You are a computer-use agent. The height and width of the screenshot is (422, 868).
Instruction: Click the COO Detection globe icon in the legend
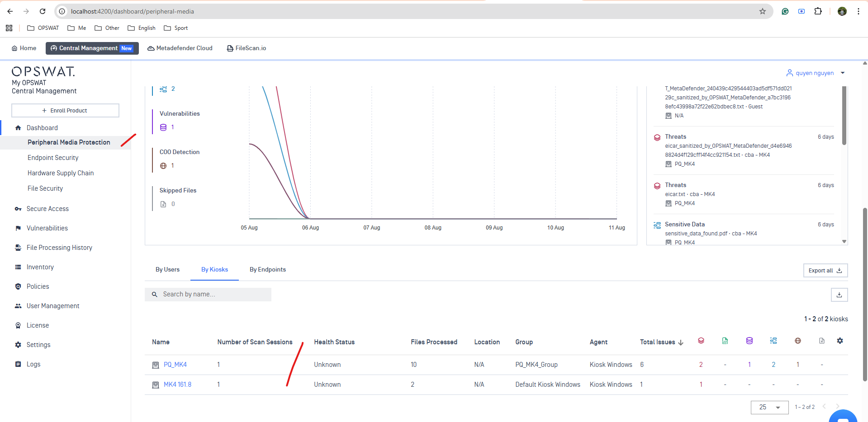[x=163, y=166]
